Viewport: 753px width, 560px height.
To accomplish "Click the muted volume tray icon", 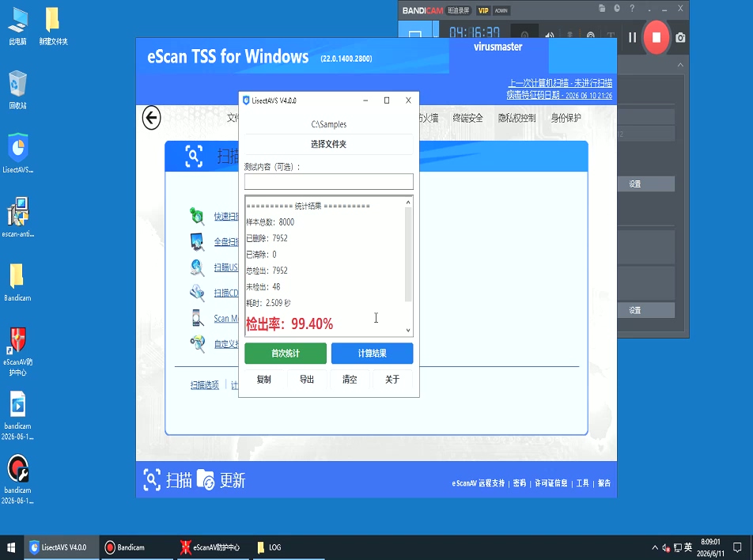I will pyautogui.click(x=666, y=547).
